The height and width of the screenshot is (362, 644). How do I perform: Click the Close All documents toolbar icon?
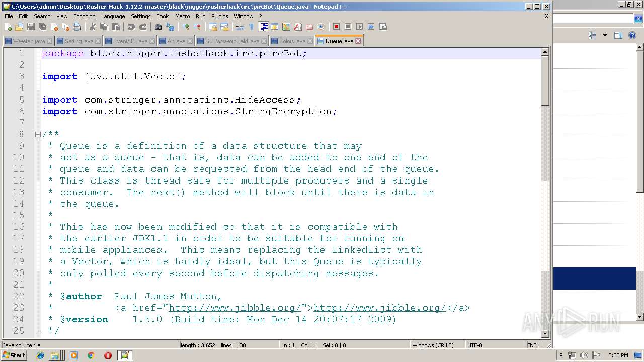(x=65, y=27)
